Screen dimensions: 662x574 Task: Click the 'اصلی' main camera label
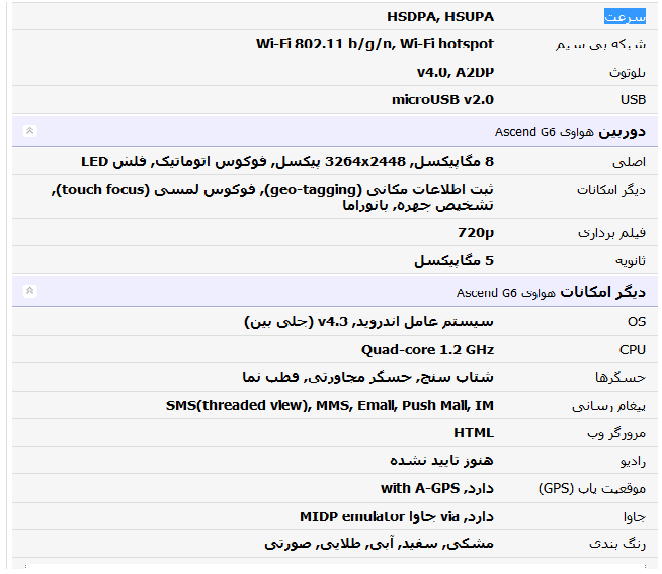pyautogui.click(x=629, y=162)
